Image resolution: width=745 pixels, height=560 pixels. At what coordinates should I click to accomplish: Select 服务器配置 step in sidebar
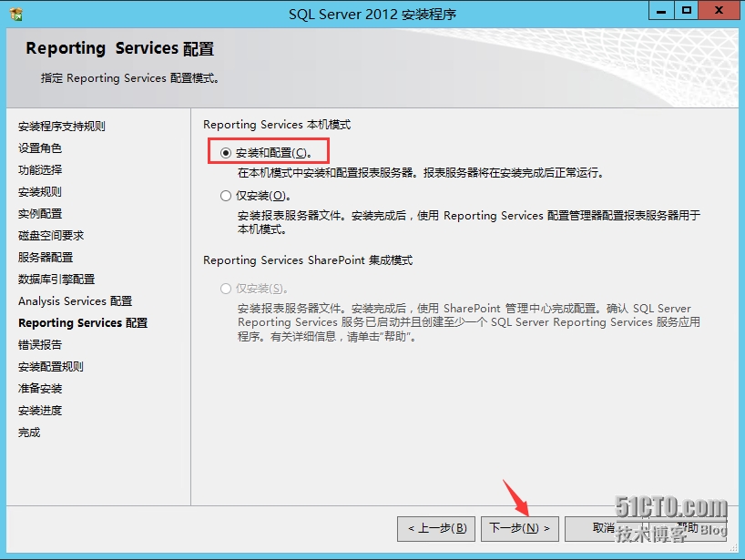coord(46,258)
